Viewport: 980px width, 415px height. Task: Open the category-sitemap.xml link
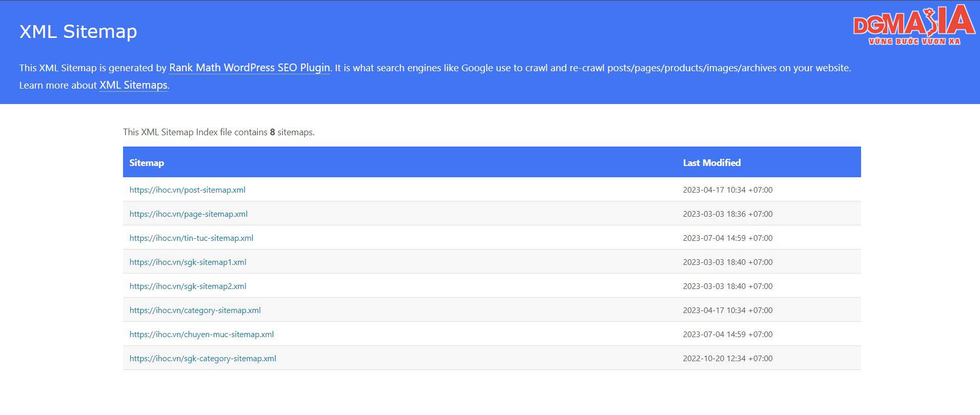195,310
